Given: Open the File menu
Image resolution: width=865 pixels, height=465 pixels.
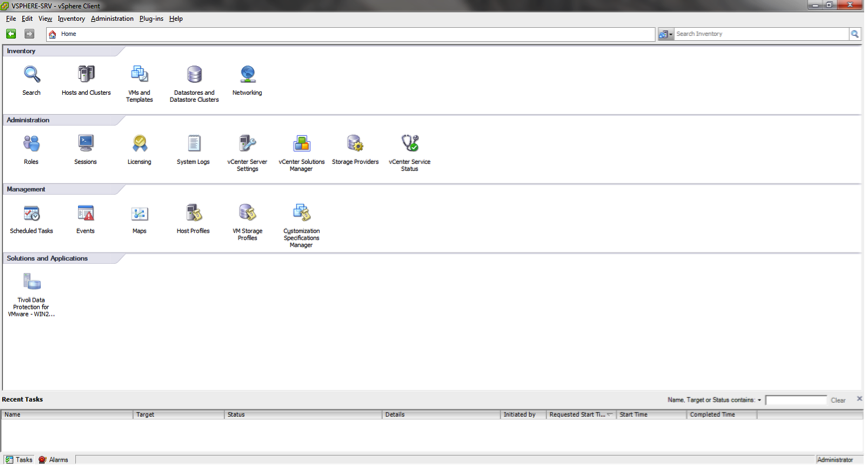Looking at the screenshot, I should [x=11, y=19].
